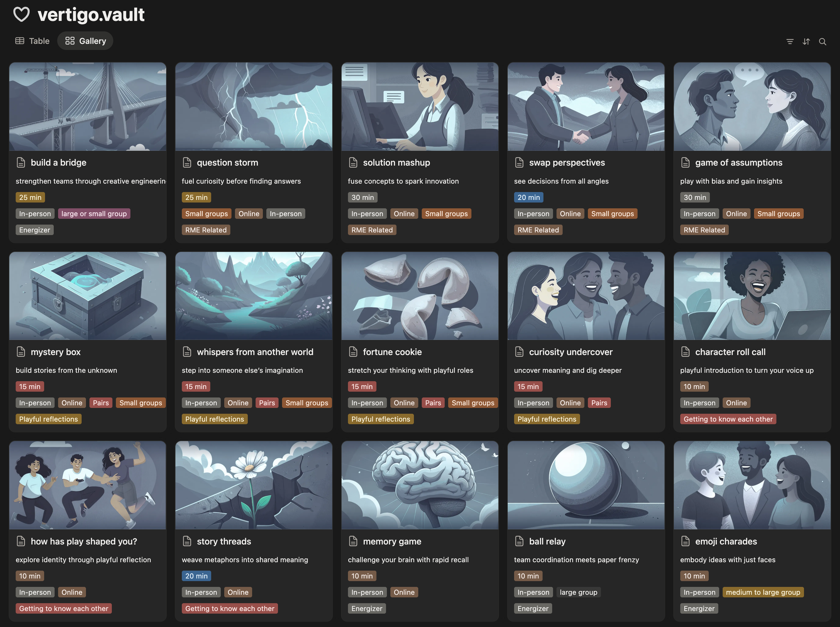
Task: Click RME Related tag on solution mashup
Action: coord(372,230)
